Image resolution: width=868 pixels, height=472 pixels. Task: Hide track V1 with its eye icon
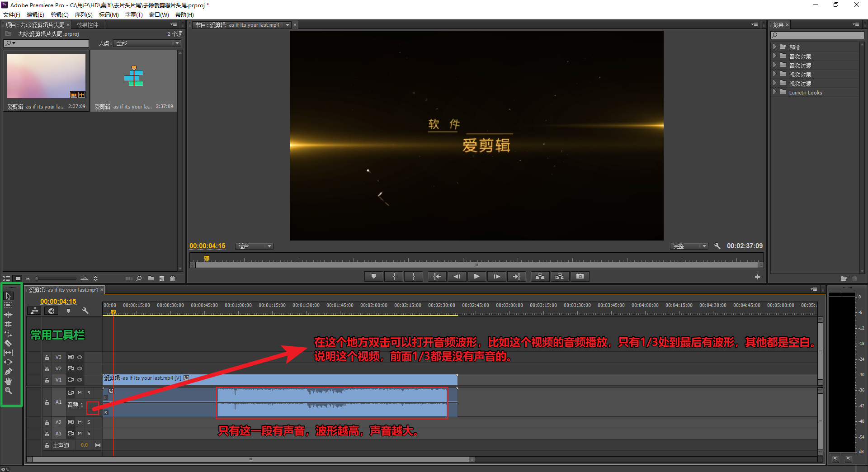[x=80, y=380]
